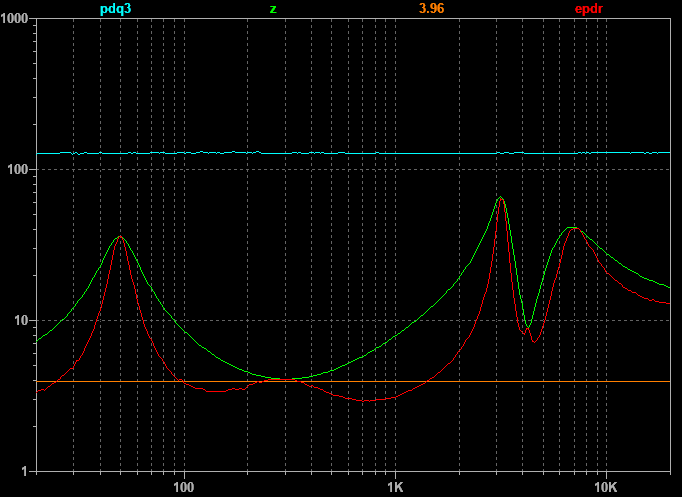Click the orange 3.96 trace label
This screenshot has height=497, width=682.
[431, 8]
